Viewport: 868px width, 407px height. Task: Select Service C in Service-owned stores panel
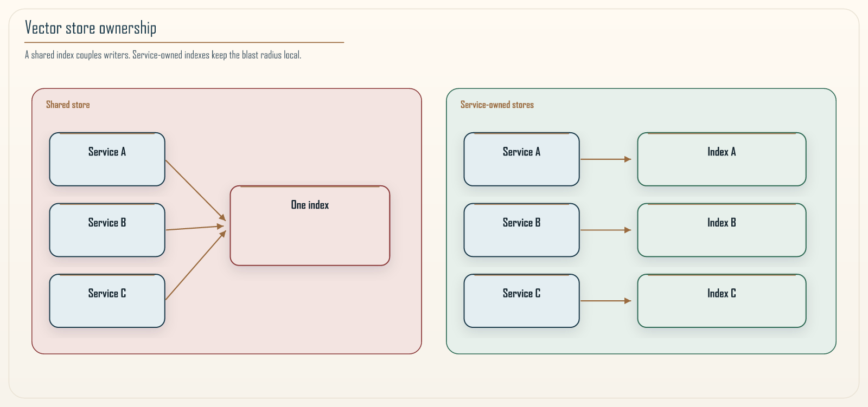click(x=521, y=301)
